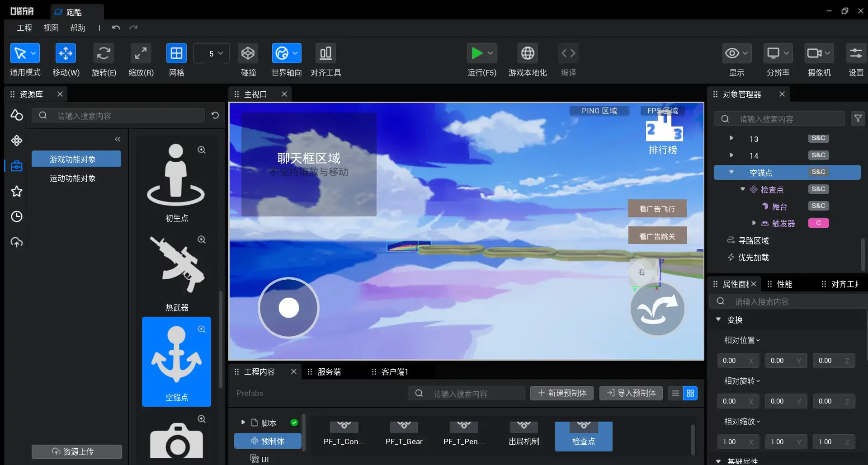Screen dimensions: 868x465
Task: Expand the 脚本 folder in project tree
Action: tap(243, 423)
